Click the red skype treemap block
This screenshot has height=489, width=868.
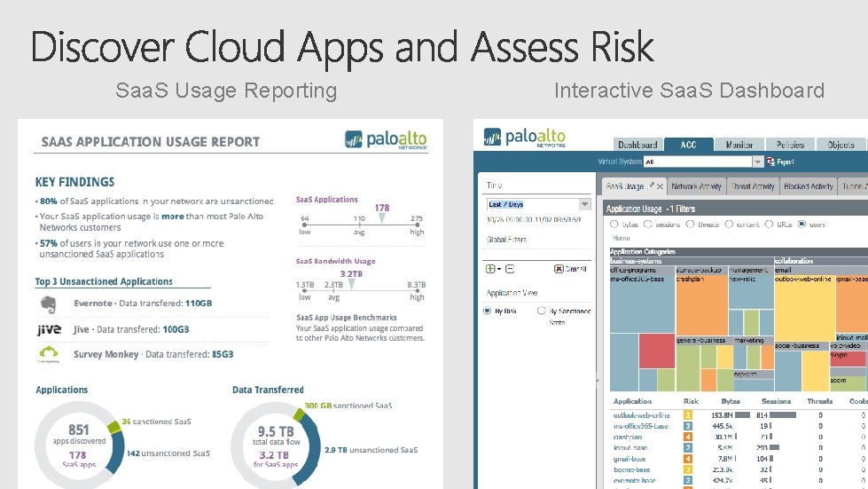pyautogui.click(x=848, y=359)
